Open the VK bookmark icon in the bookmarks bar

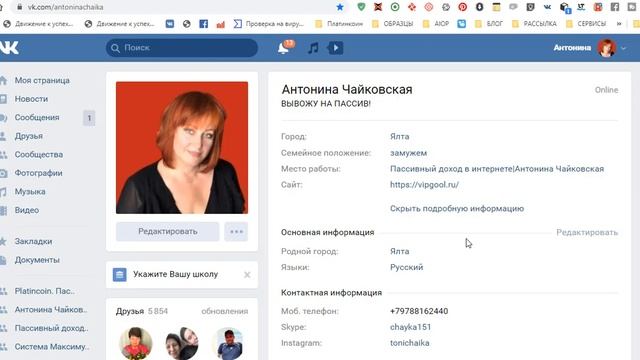pyautogui.click(x=170, y=24)
